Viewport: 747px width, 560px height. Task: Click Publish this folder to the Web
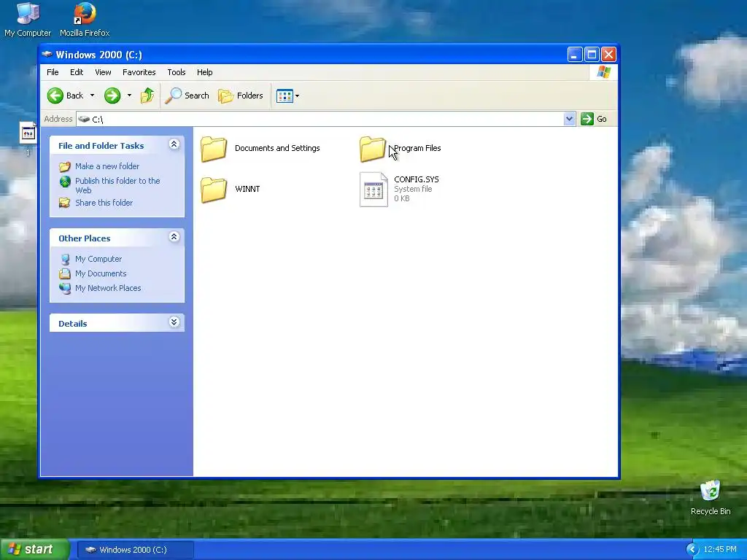click(x=117, y=185)
